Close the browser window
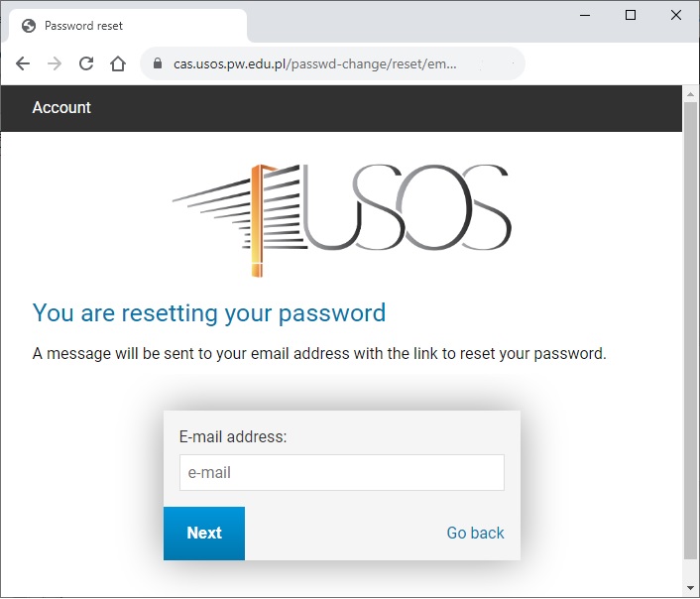 pyautogui.click(x=676, y=15)
